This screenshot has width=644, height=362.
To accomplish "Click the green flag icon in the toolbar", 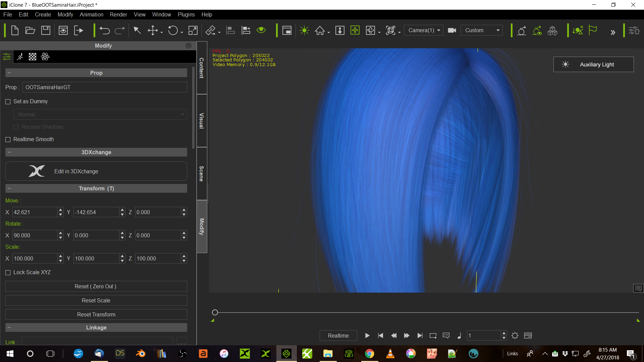I will pyautogui.click(x=593, y=31).
